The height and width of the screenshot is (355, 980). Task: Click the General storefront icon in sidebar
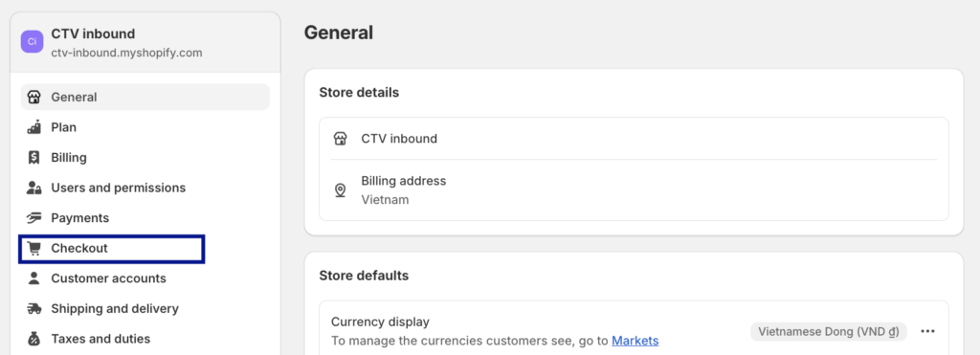point(33,98)
